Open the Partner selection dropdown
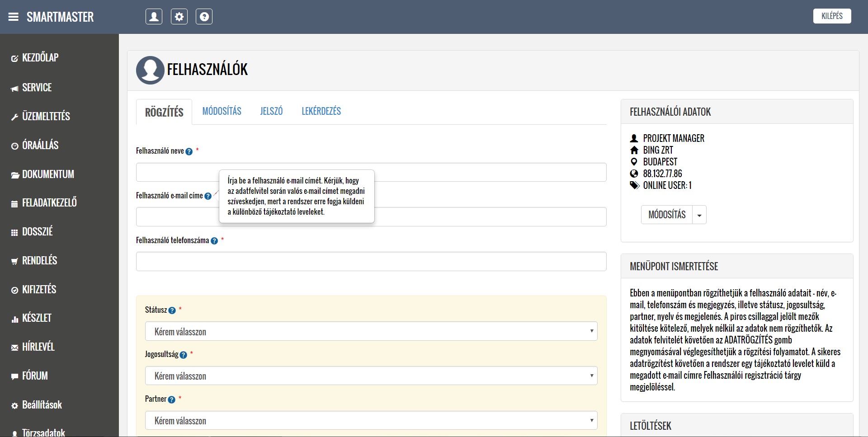 click(x=371, y=420)
